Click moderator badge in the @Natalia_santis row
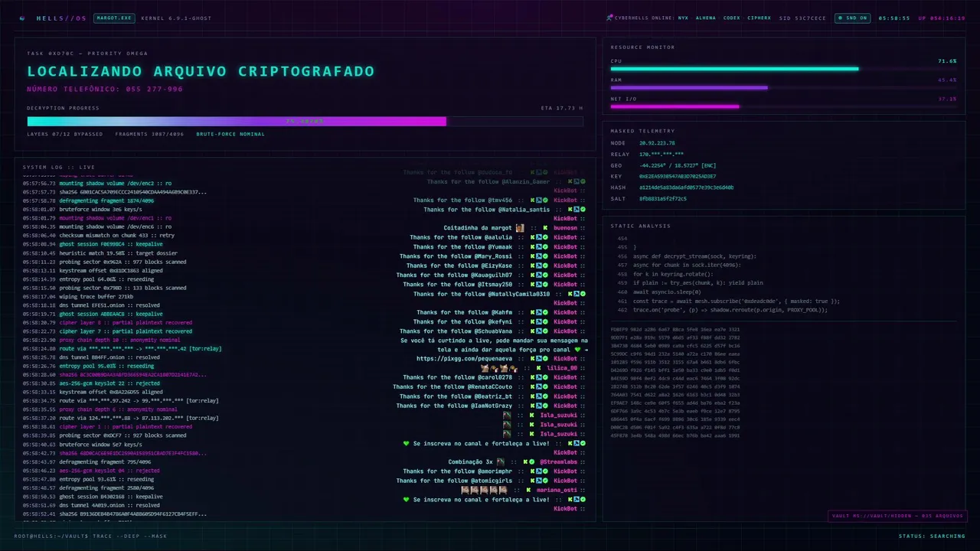The image size is (980, 551). coord(577,209)
